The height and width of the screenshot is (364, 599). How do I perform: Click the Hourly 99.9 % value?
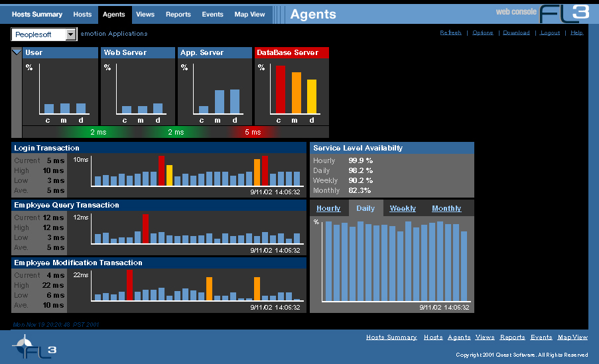[360, 161]
